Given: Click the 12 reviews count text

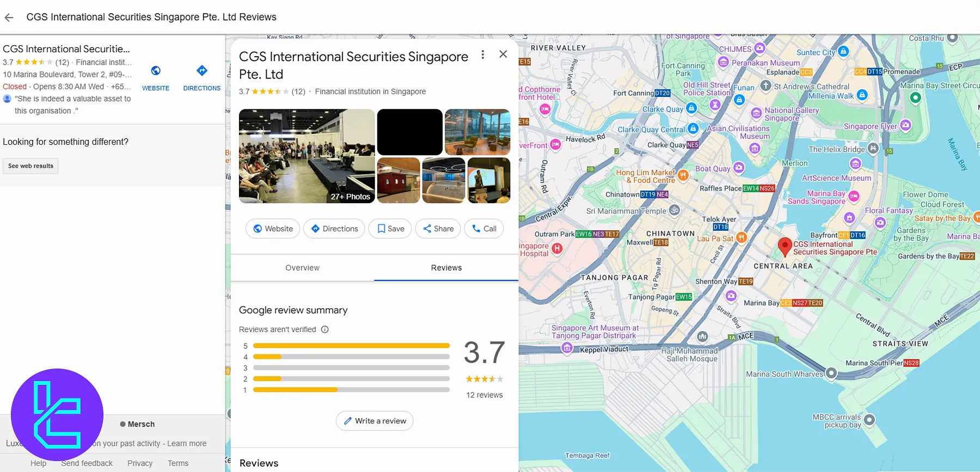Looking at the screenshot, I should (485, 395).
